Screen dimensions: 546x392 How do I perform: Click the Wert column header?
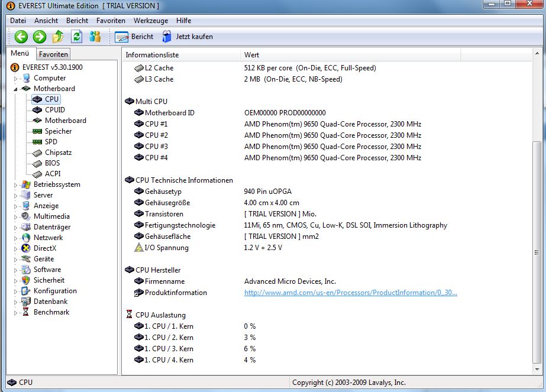tap(351, 55)
